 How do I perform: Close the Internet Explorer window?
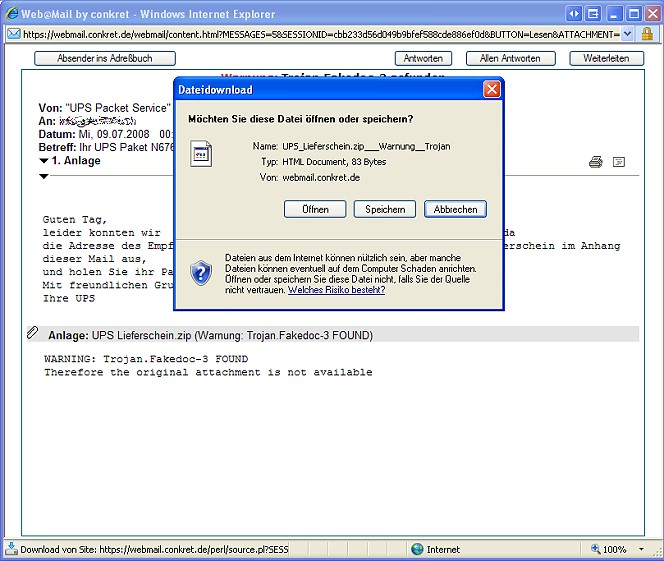[653, 14]
